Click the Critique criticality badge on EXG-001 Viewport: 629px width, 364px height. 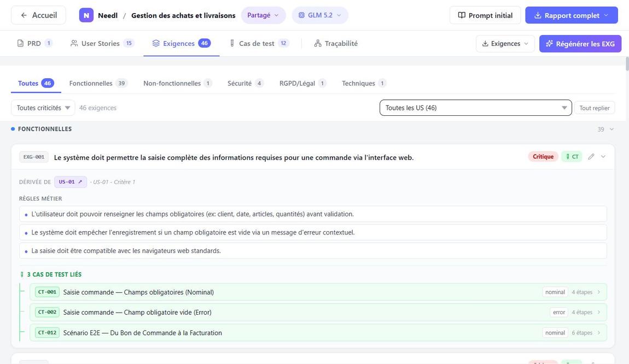pos(543,157)
